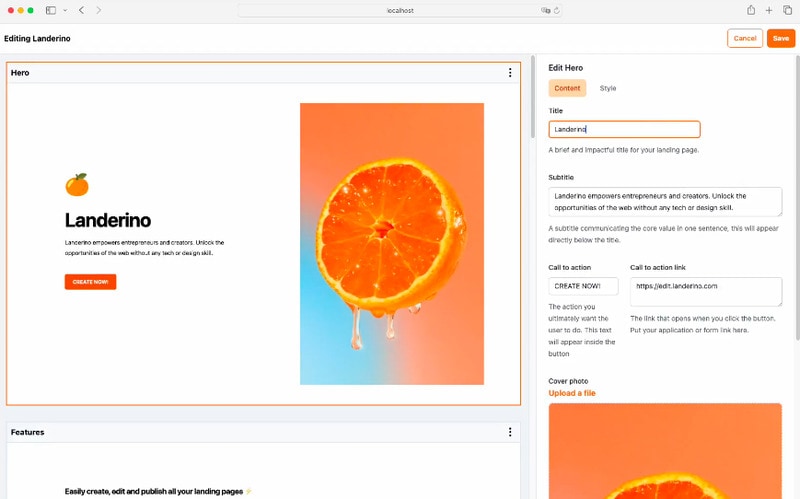This screenshot has width=800, height=499.
Task: Reload the page in address bar
Action: coord(556,10)
